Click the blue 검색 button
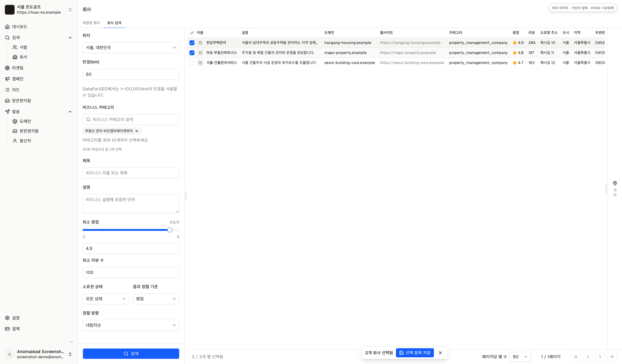Viewport: 622px width, 364px height. (x=131, y=354)
